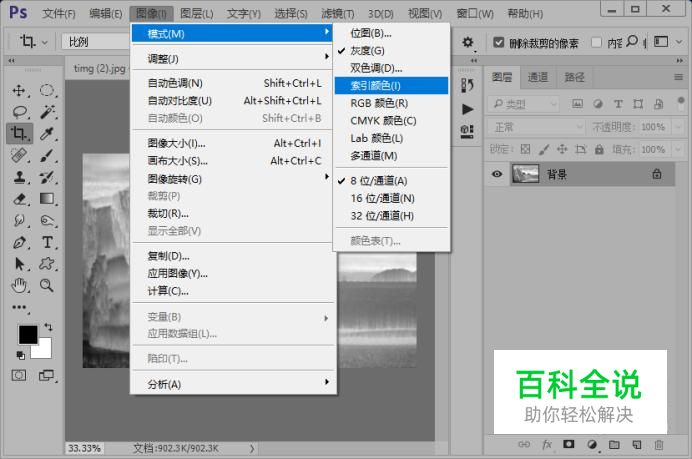Screen dimensions: 692x459
Task: Filter layers by type layer
Action: tap(618, 104)
